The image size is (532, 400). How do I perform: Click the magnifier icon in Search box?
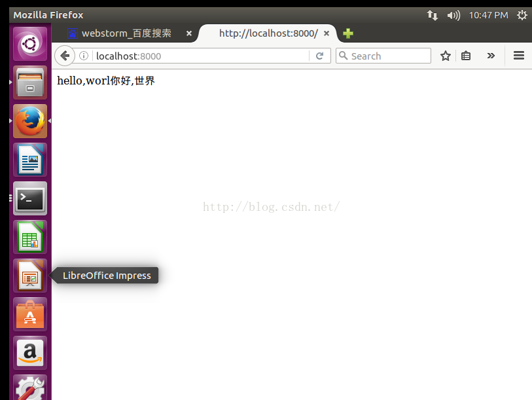(343, 56)
